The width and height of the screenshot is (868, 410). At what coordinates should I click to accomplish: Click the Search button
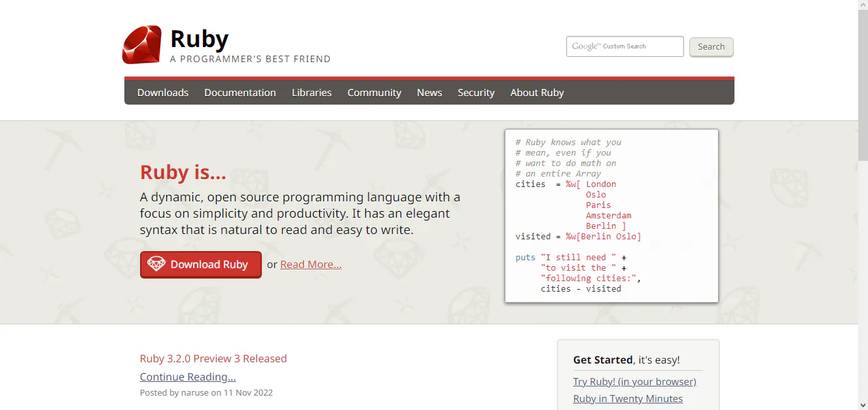(711, 46)
